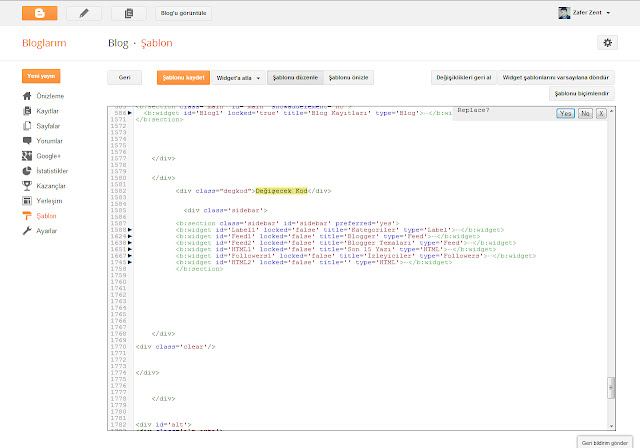Open the posts list icon button
Image resolution: width=640 pixels, height=448 pixels.
click(x=129, y=13)
